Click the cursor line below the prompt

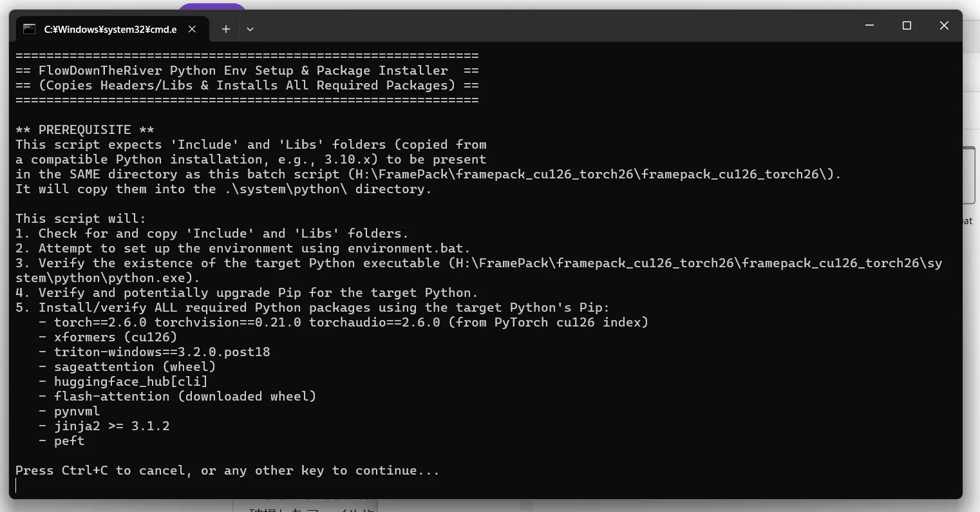click(x=16, y=486)
